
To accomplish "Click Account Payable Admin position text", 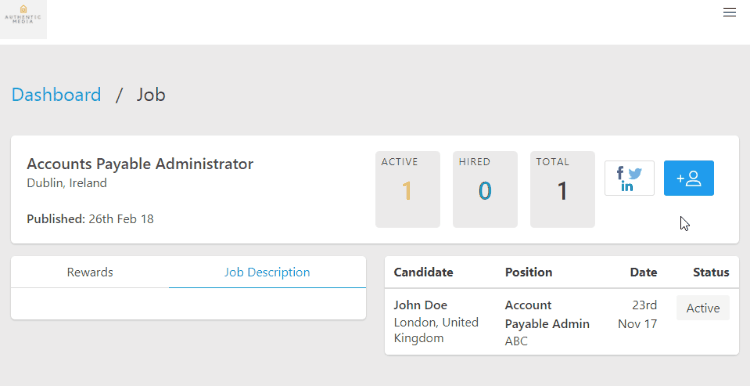I will pyautogui.click(x=547, y=314).
